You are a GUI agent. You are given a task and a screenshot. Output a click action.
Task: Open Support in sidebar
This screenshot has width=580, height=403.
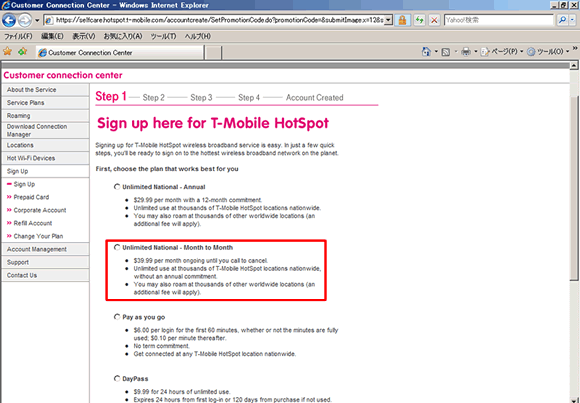point(45,262)
